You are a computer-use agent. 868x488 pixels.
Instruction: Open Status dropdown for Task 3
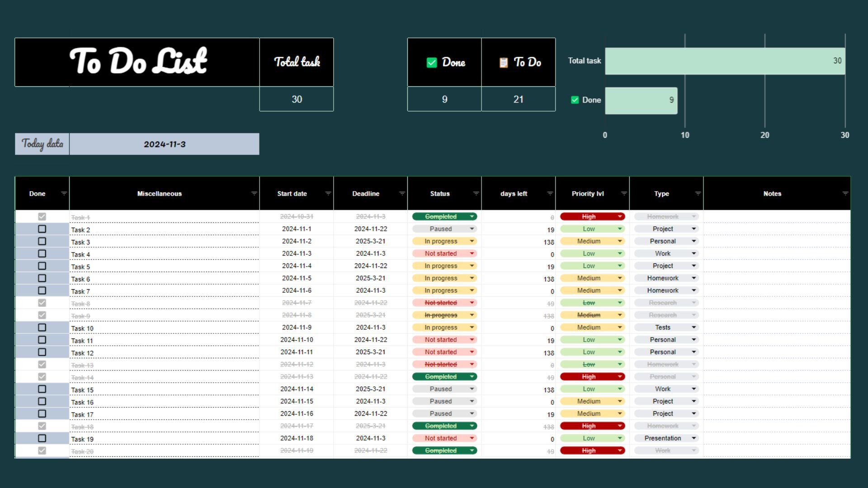[472, 241]
